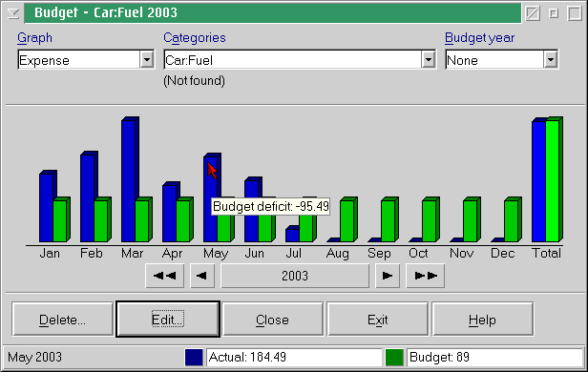The width and height of the screenshot is (588, 372).
Task: Open the Graph dropdown showing Expense
Action: point(147,59)
